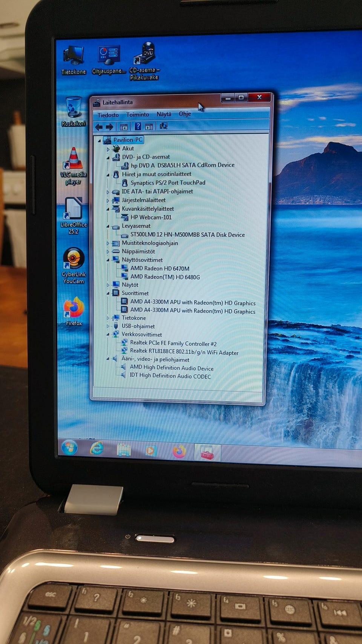The image size is (362, 644).
Task: Open the Näytä menu
Action: tap(164, 114)
